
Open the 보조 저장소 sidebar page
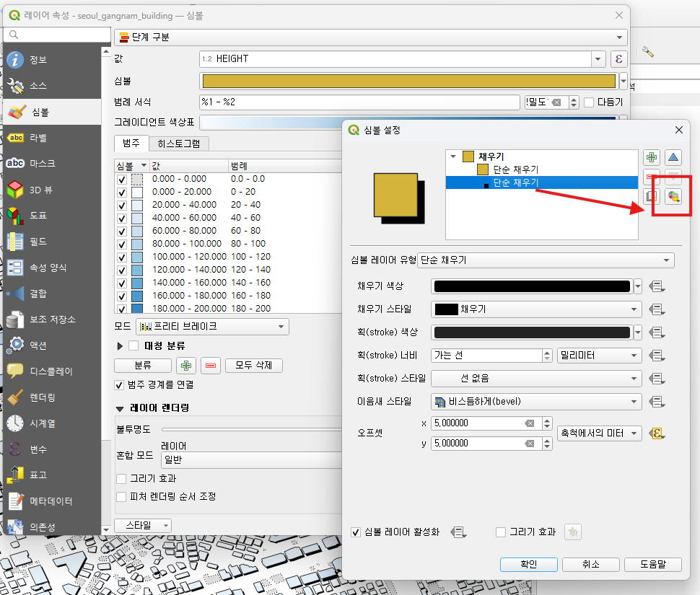point(52,319)
